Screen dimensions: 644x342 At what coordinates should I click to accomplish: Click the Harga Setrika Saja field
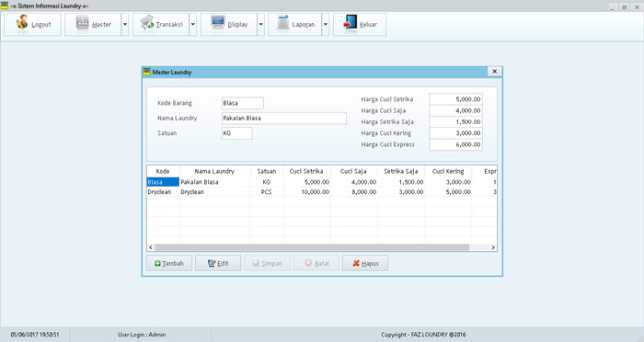point(456,122)
